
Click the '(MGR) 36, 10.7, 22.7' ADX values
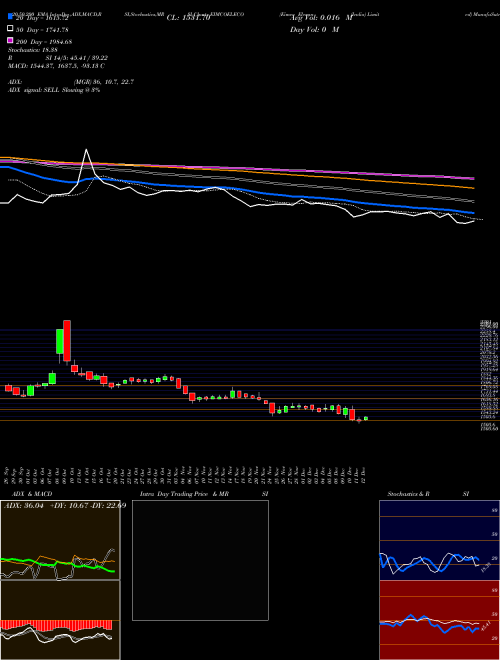tap(104, 82)
